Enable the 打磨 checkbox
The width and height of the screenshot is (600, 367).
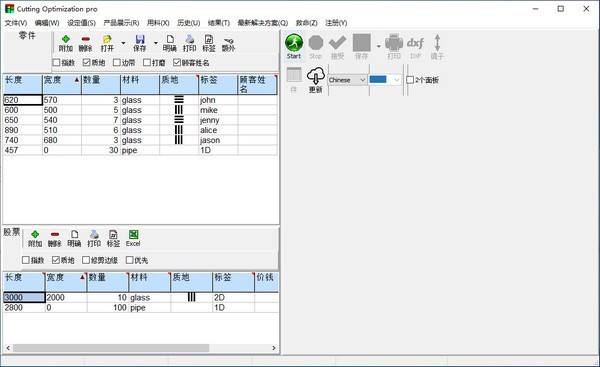147,62
